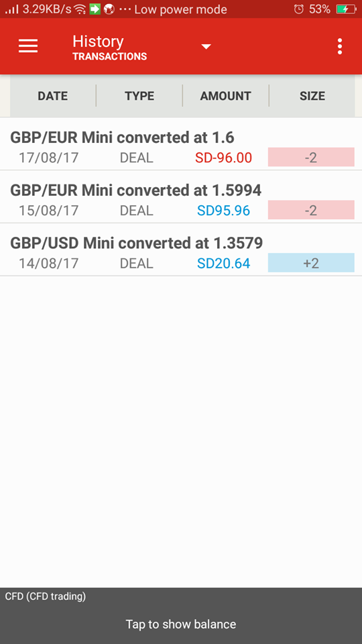The image size is (362, 644).
Task: Open the GBP/EUR Mini converted at 1.6 deal
Action: pyautogui.click(x=181, y=145)
